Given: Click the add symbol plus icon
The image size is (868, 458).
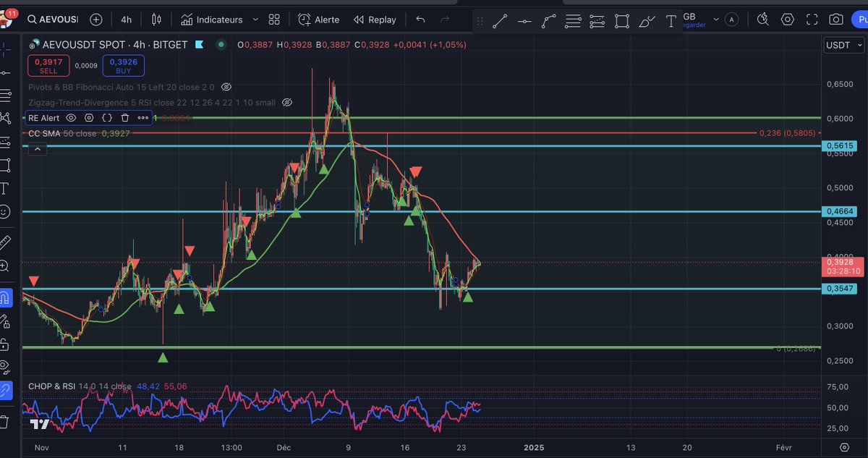Looking at the screenshot, I should click(96, 20).
